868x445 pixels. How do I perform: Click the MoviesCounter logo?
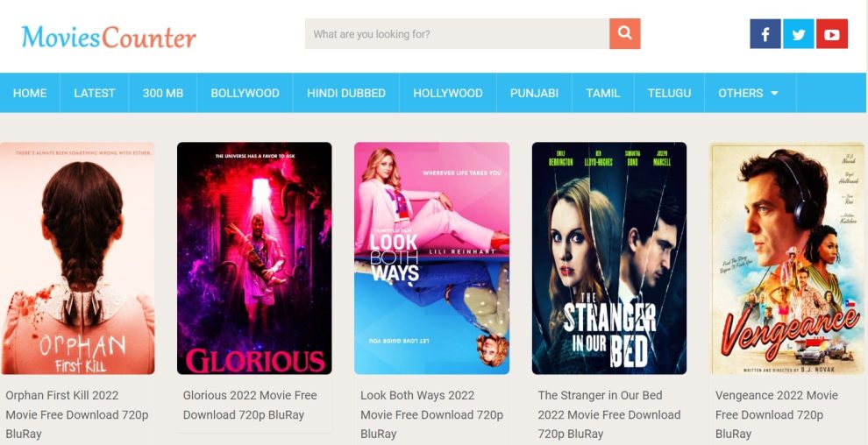click(x=109, y=37)
